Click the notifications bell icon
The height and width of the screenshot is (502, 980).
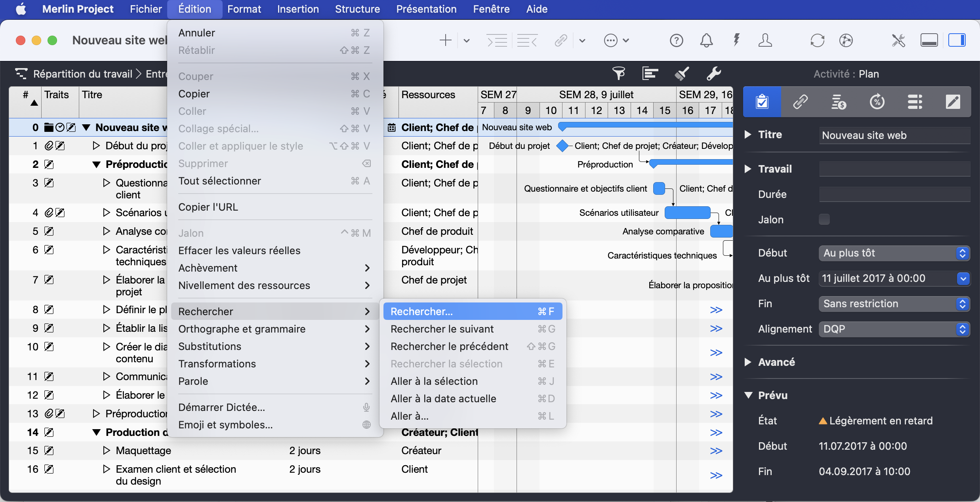(x=707, y=40)
